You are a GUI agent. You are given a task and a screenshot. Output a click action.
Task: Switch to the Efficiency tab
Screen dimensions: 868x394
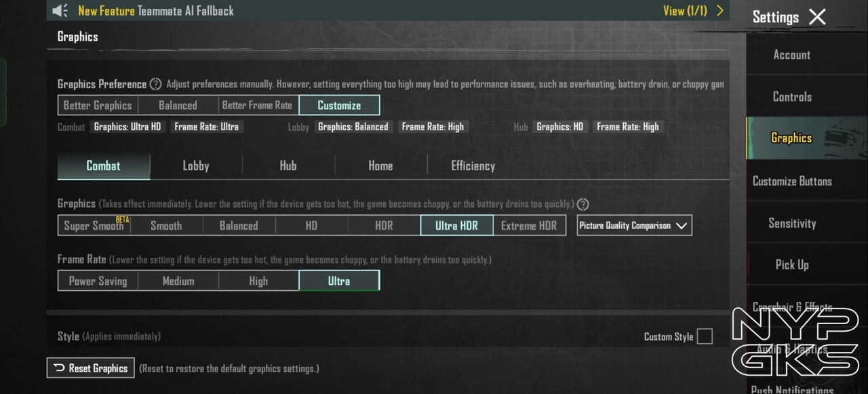tap(473, 165)
